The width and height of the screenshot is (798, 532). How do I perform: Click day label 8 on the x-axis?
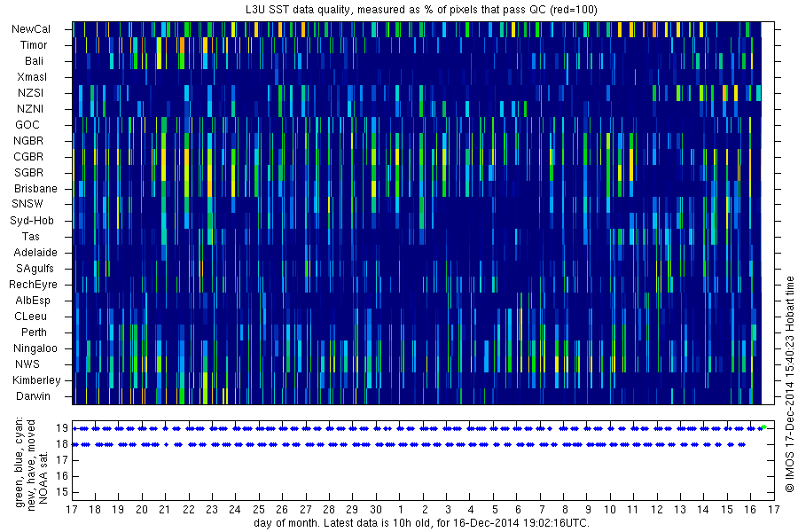(x=565, y=509)
